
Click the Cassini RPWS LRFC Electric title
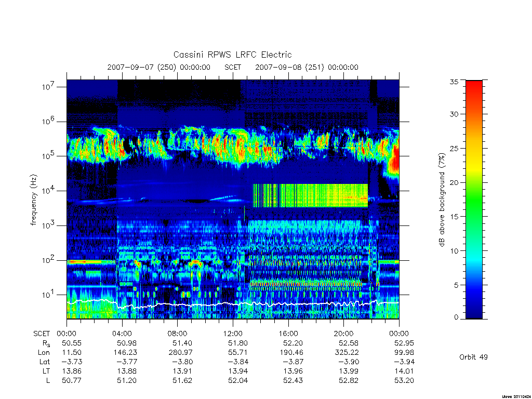tap(232, 55)
